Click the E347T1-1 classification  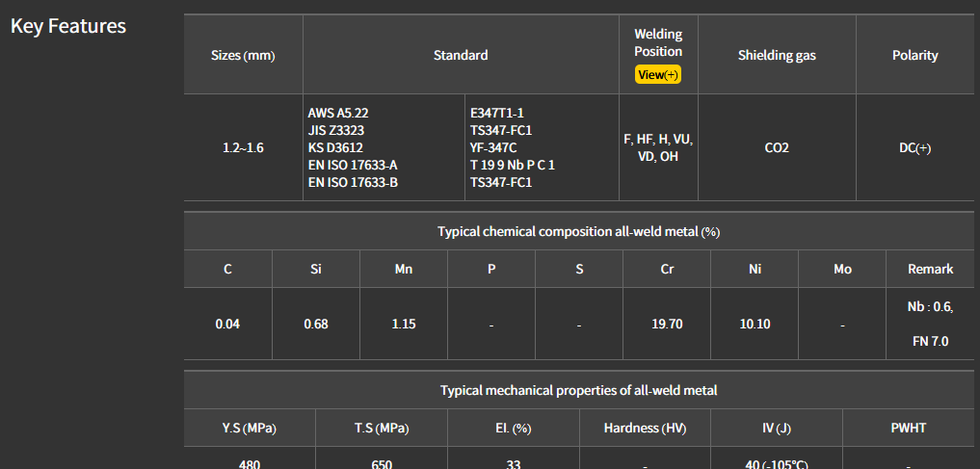point(496,113)
